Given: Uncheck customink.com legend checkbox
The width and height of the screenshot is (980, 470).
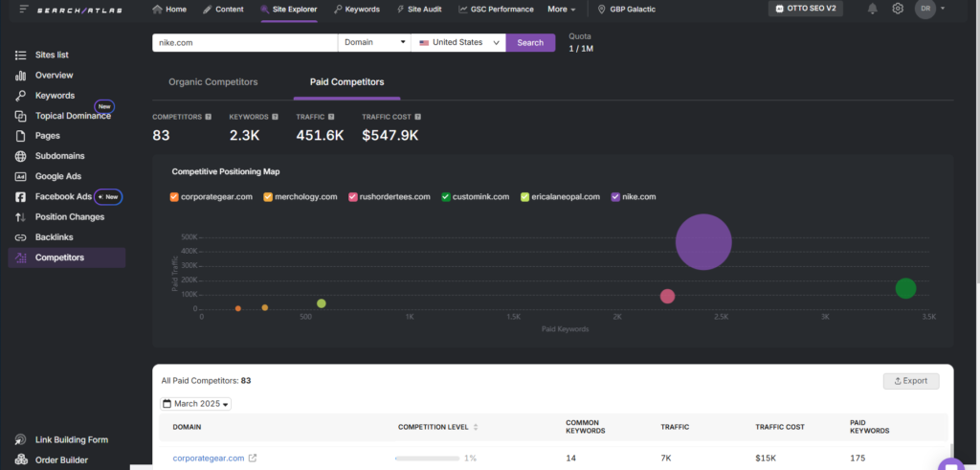Looking at the screenshot, I should (446, 197).
